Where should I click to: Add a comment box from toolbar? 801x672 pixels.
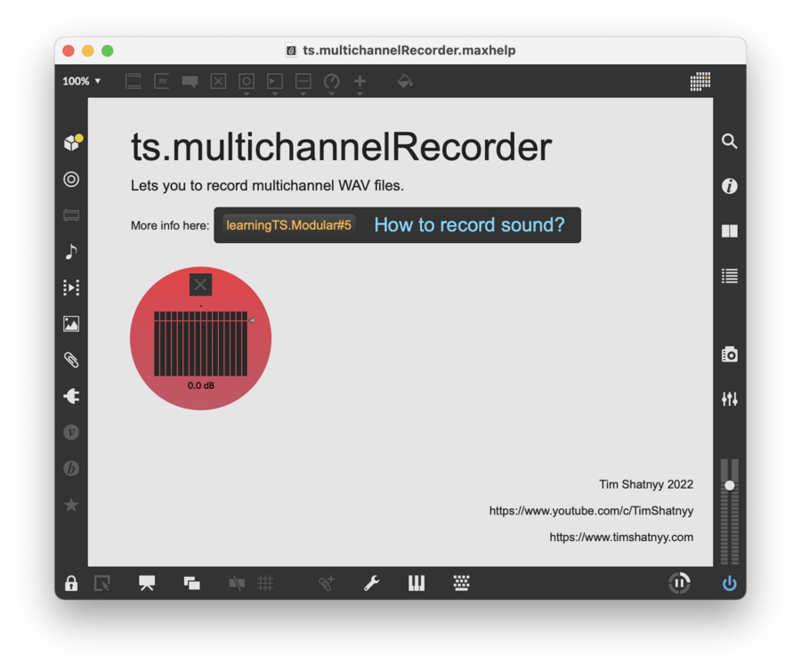point(190,81)
